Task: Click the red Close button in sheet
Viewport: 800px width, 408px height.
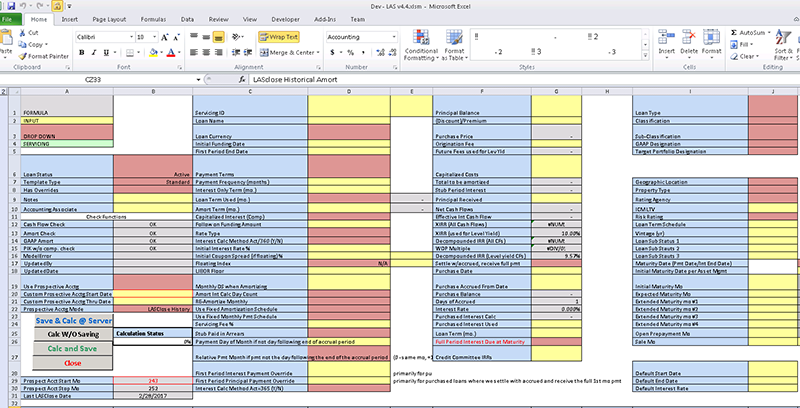Action: [72, 363]
